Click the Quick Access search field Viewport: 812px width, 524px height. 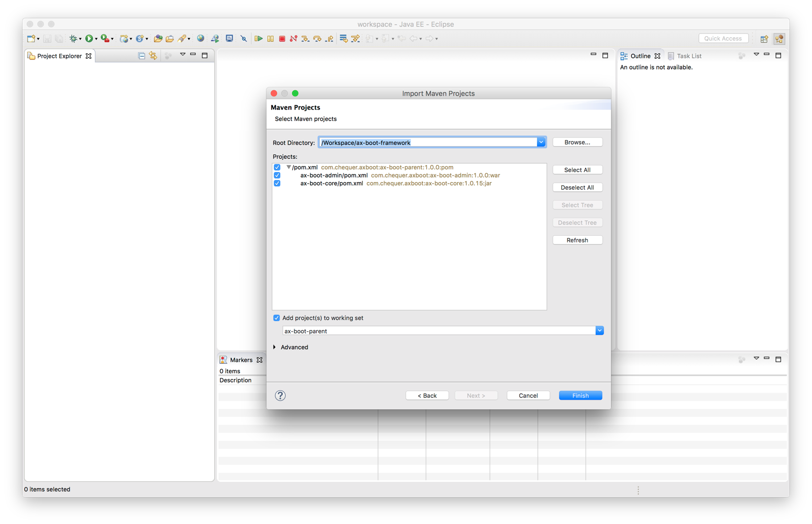723,39
